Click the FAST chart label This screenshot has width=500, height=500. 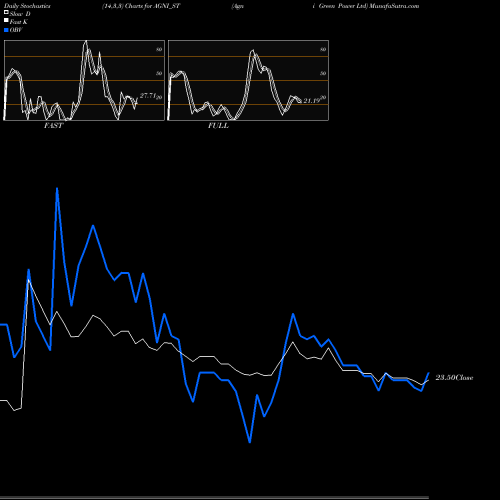[54, 126]
